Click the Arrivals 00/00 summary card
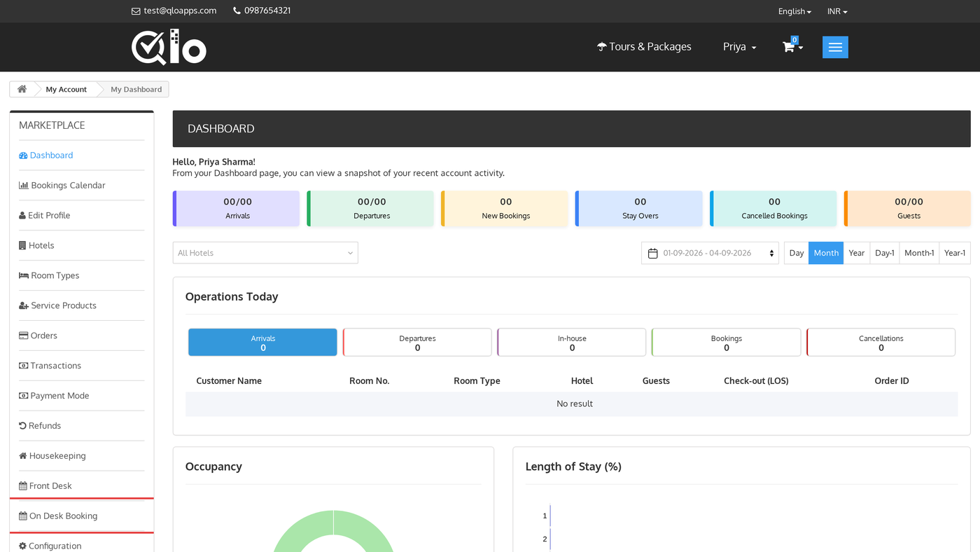 point(237,209)
